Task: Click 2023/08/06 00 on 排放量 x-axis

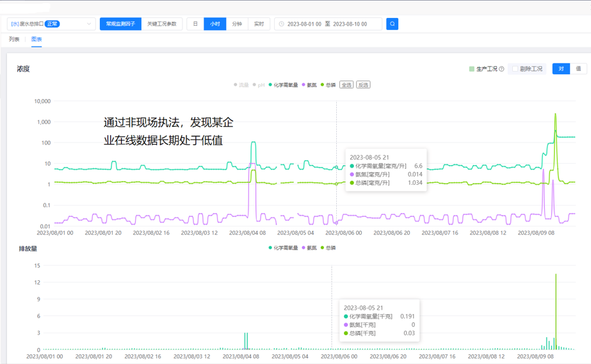Action: coord(339,356)
